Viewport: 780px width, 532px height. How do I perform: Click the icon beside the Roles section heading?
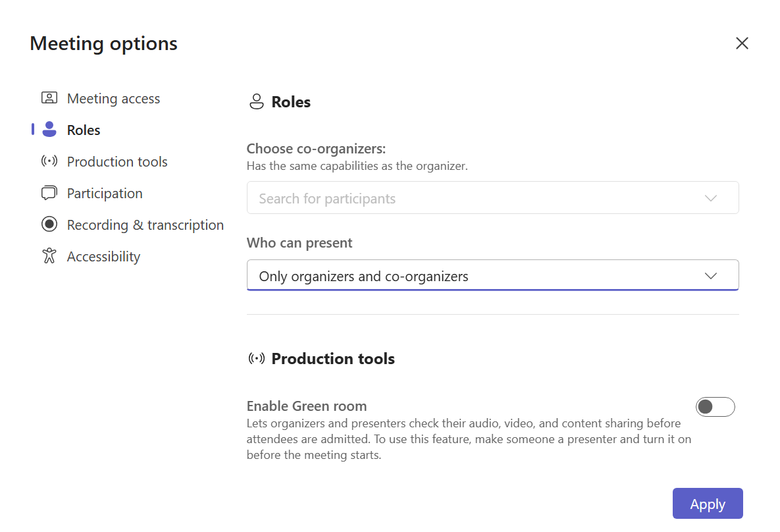[x=256, y=102]
